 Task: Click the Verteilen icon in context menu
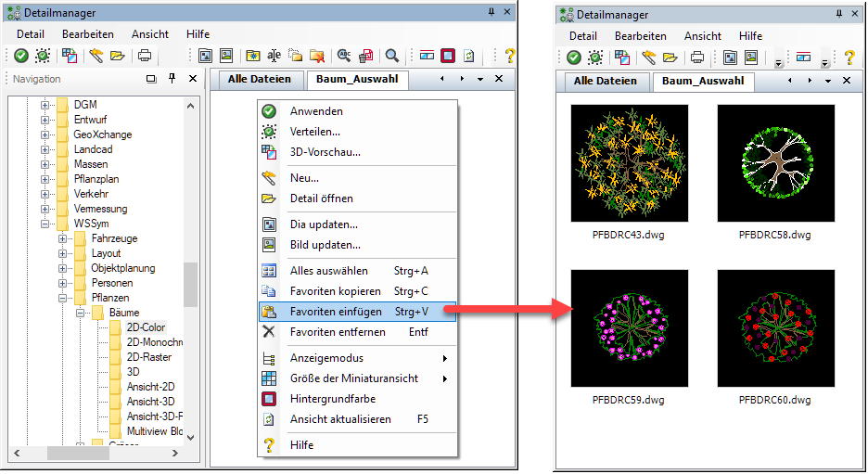coord(269,132)
